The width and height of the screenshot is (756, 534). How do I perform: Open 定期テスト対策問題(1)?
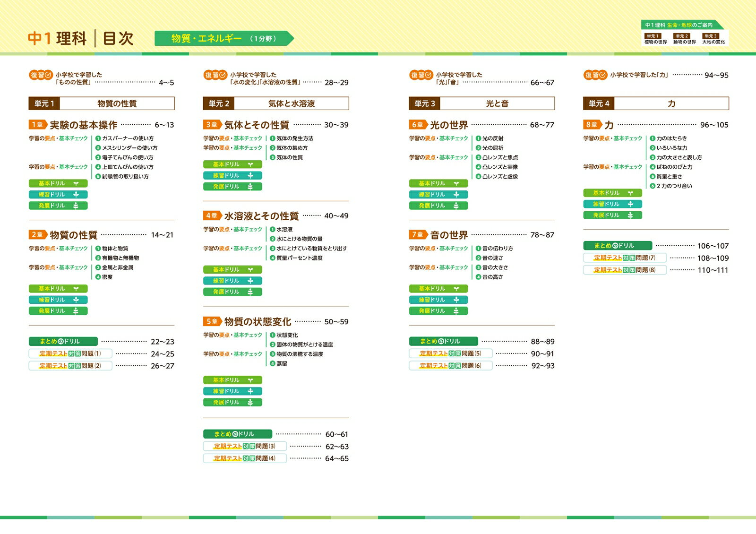[x=70, y=353]
